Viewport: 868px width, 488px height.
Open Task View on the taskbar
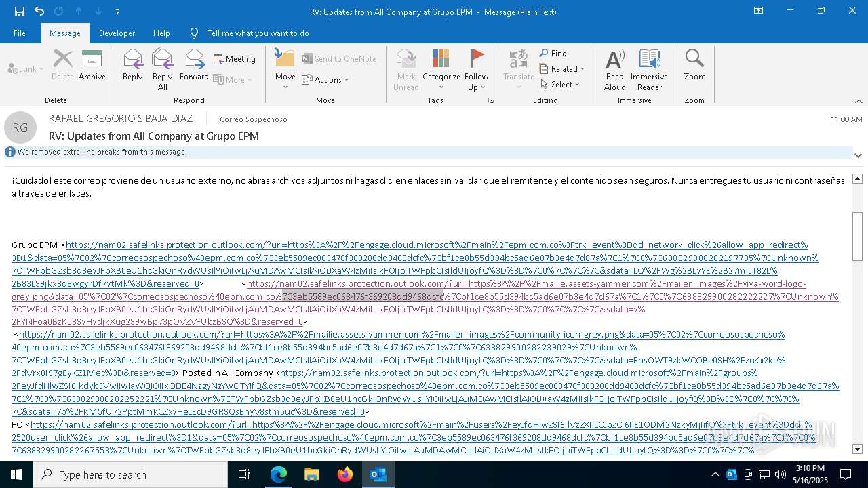point(244,474)
